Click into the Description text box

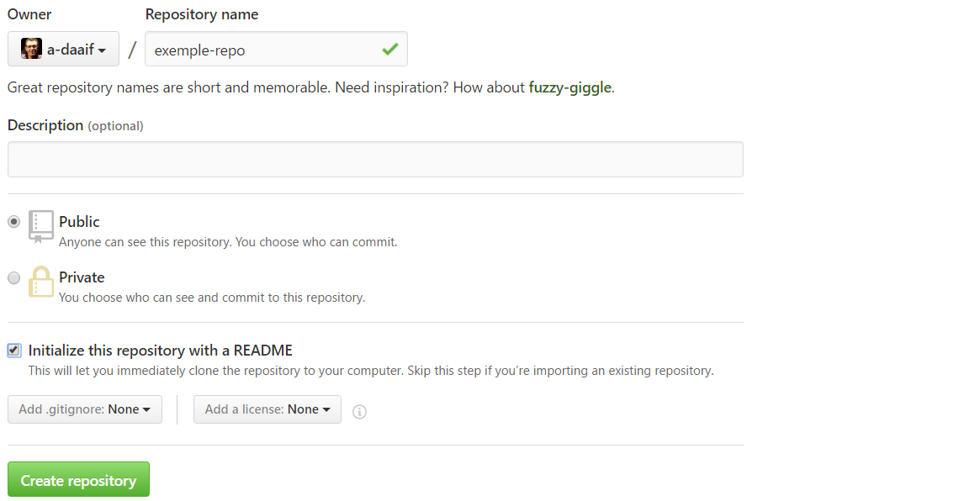pos(375,159)
